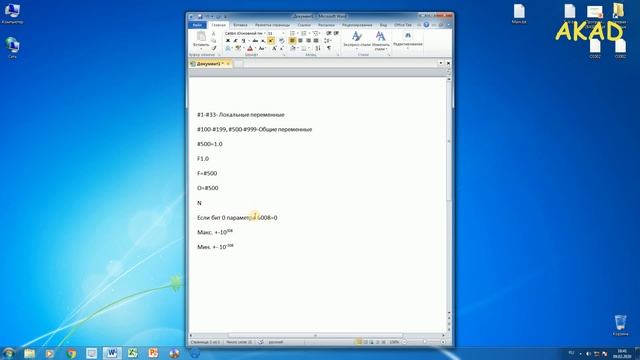The image size is (640, 360).
Task: Click the word count status entry
Action: click(239, 342)
